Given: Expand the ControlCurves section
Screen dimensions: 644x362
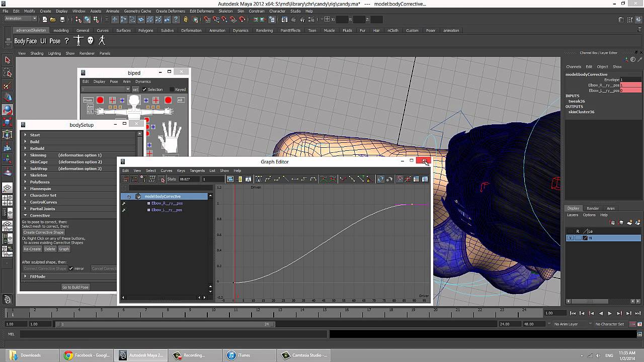Looking at the screenshot, I should pos(25,202).
